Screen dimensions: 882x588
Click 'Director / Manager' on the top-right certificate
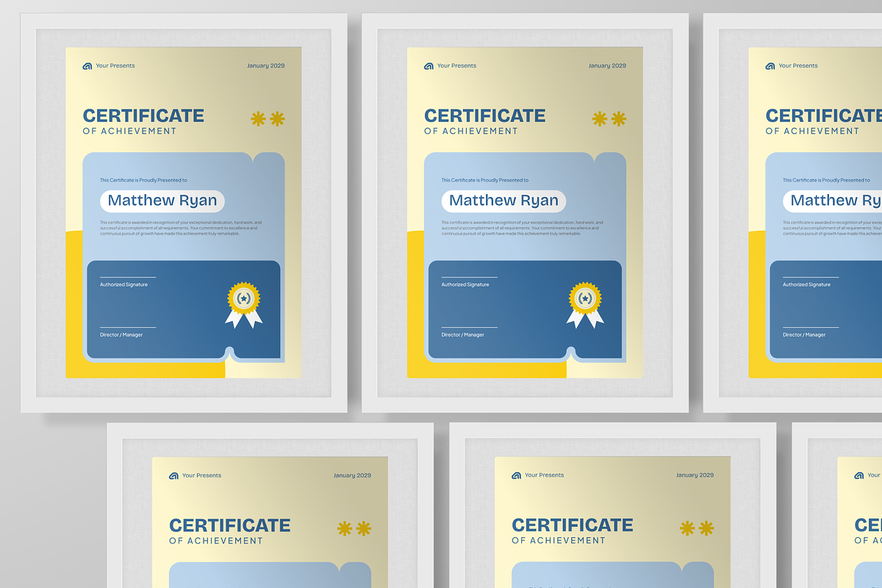[804, 335]
